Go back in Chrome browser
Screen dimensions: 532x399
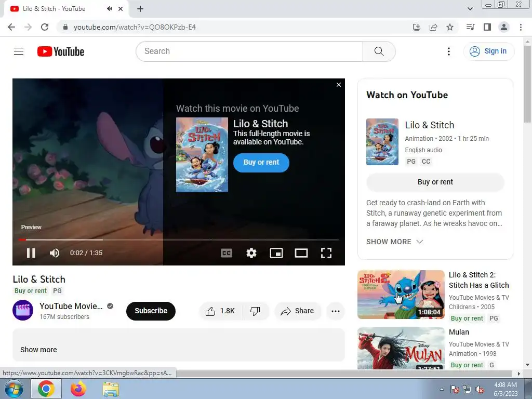(x=11, y=27)
